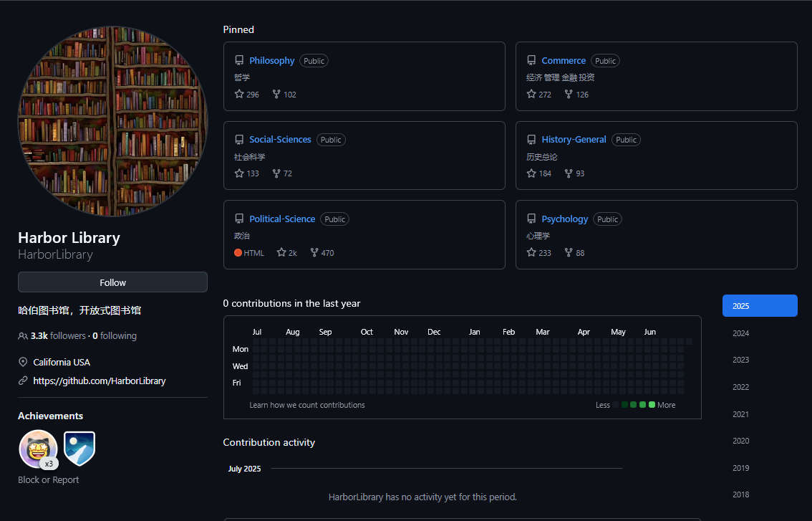Click Block or Report
The image size is (812, 521).
click(x=48, y=479)
